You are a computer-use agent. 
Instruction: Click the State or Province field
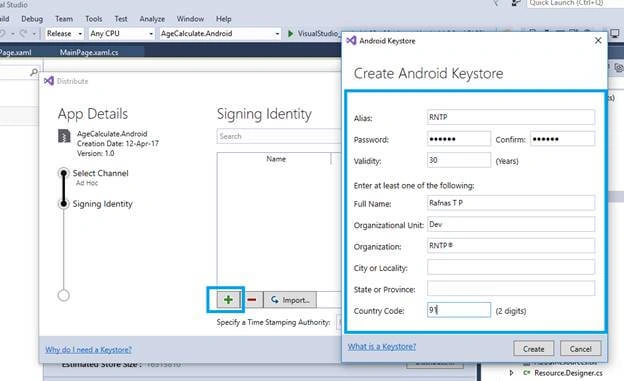[x=511, y=289]
